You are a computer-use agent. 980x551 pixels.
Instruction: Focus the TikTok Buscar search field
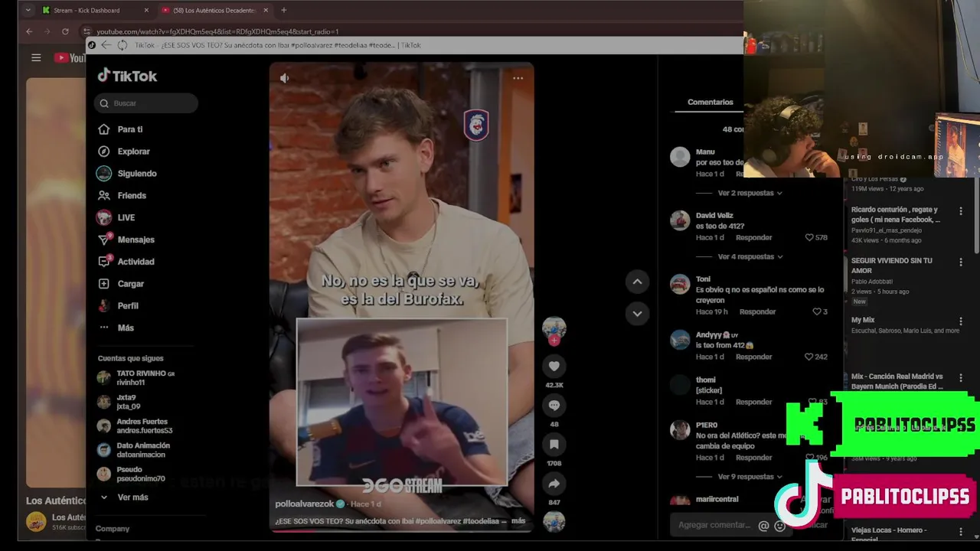point(146,103)
